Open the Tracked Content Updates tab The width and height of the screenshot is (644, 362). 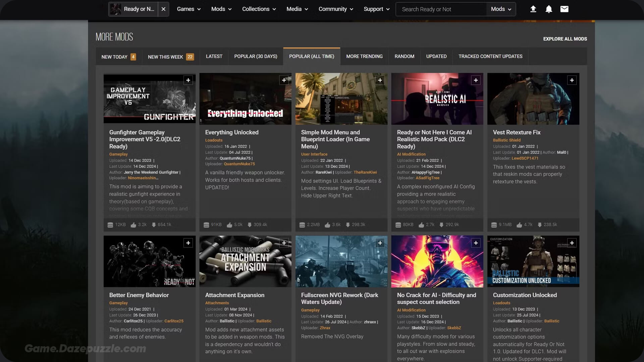[490, 56]
